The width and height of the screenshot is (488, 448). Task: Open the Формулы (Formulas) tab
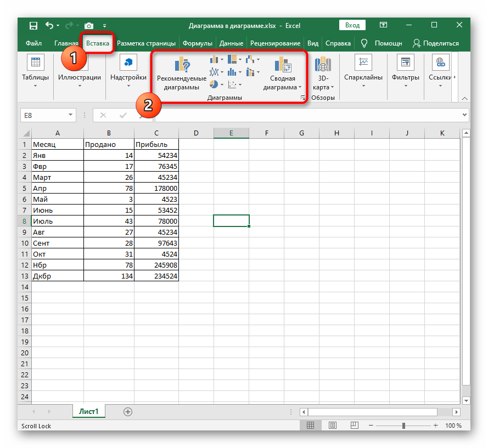[x=198, y=43]
